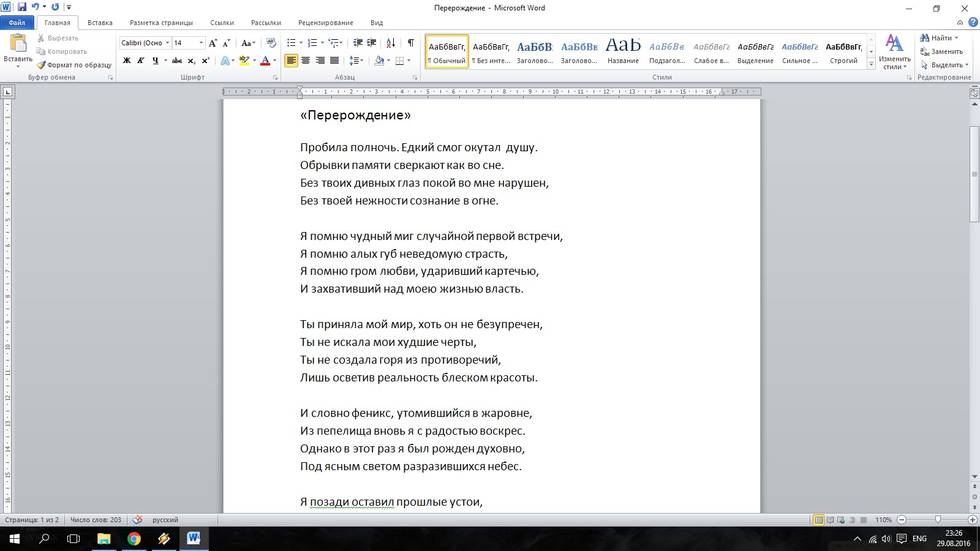Switch to web layout view icon

pyautogui.click(x=841, y=520)
